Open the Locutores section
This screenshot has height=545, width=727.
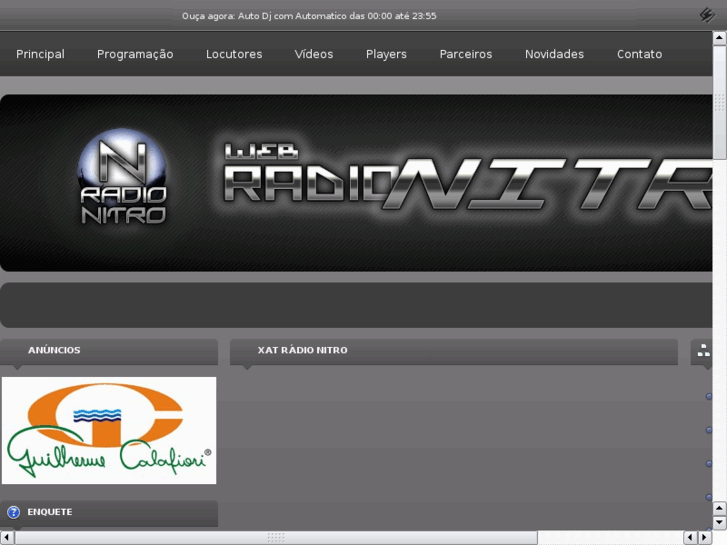click(234, 54)
